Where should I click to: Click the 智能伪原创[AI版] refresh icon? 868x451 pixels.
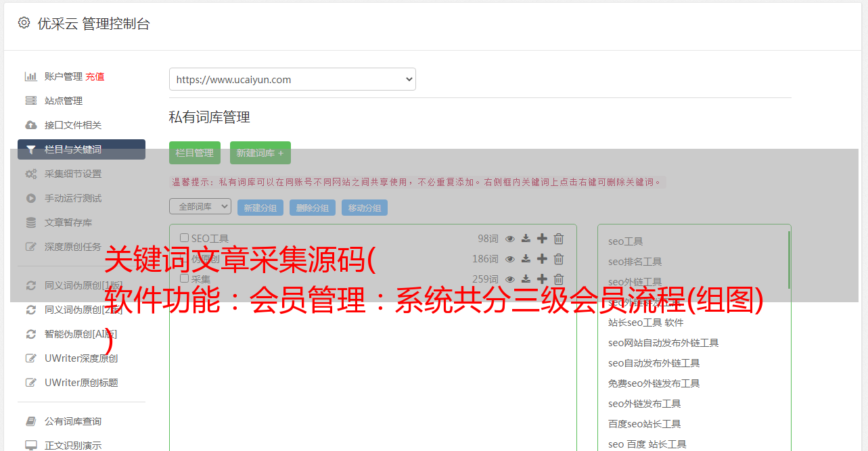pyautogui.click(x=31, y=334)
